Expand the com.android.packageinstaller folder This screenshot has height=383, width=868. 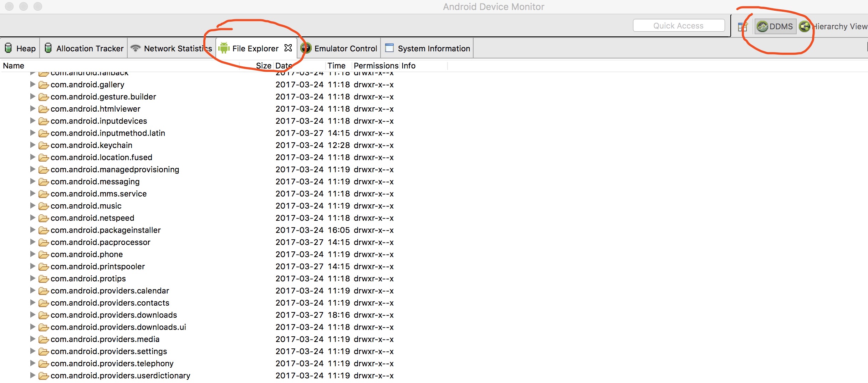pyautogui.click(x=32, y=230)
